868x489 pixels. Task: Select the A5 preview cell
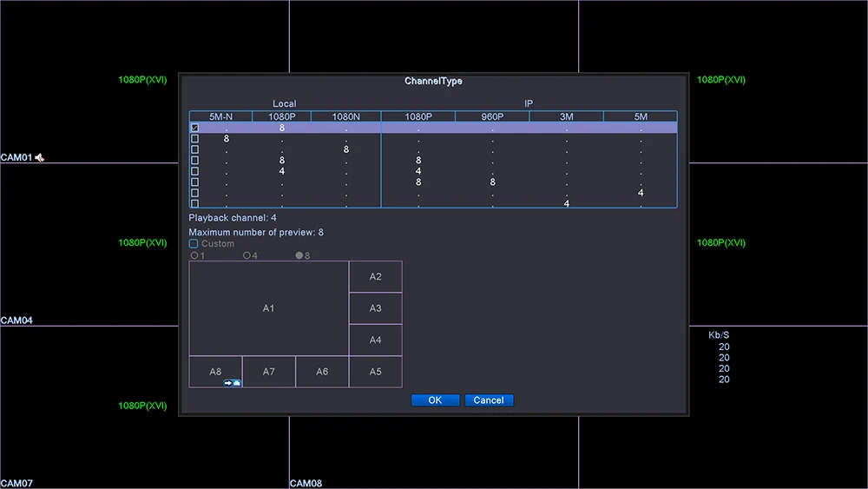(375, 372)
